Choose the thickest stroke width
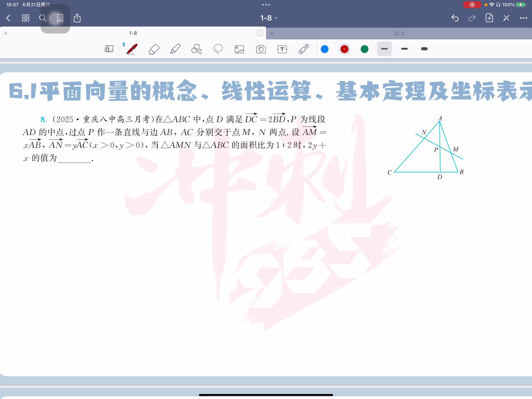Image resolution: width=532 pixels, height=399 pixels. tap(424, 49)
